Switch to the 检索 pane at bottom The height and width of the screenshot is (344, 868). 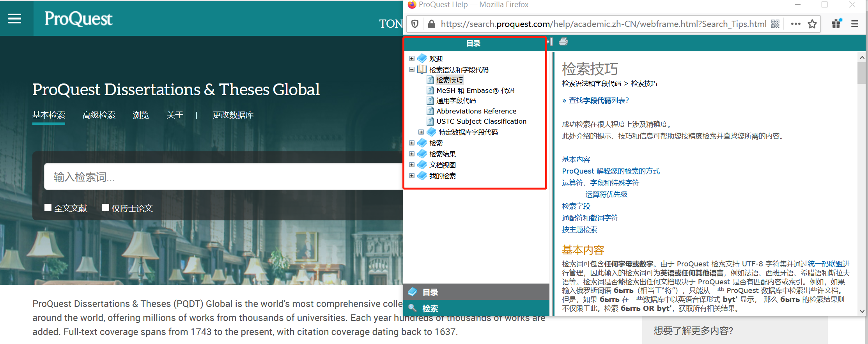pyautogui.click(x=476, y=308)
